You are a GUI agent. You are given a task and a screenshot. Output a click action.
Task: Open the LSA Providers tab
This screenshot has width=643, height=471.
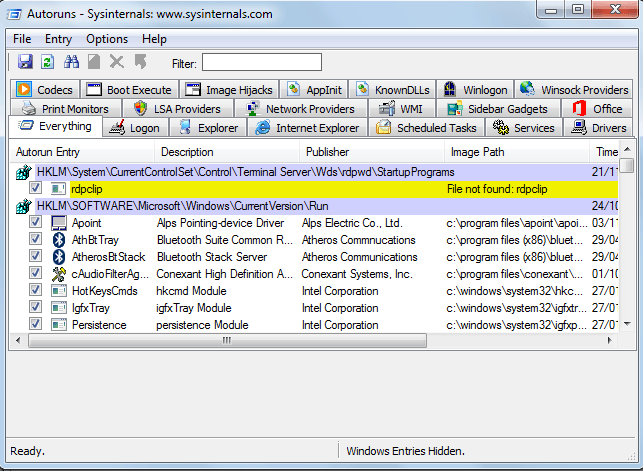[178, 109]
